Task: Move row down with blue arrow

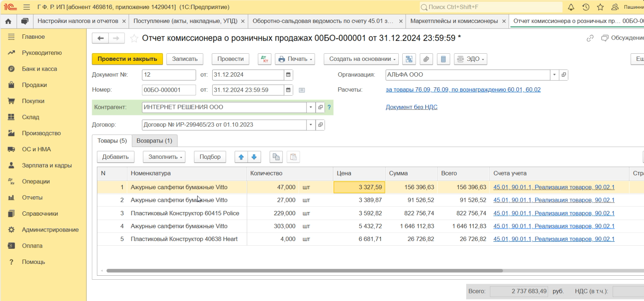Action: [x=254, y=157]
